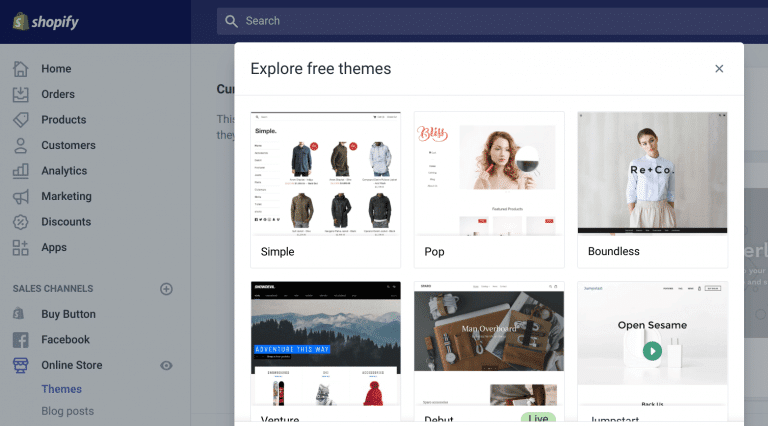Open Discounts in sidebar
Image resolution: width=768 pixels, height=426 pixels.
[x=66, y=222]
